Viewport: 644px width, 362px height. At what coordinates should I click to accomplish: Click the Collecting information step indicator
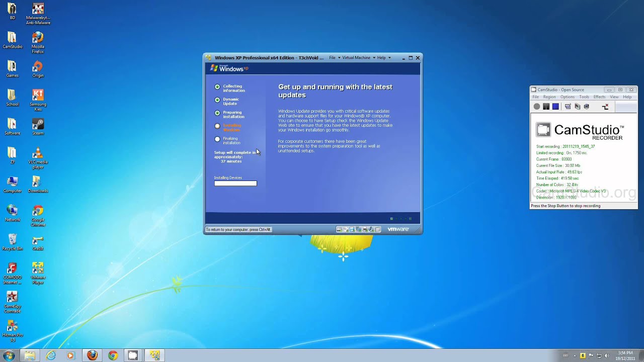click(217, 86)
